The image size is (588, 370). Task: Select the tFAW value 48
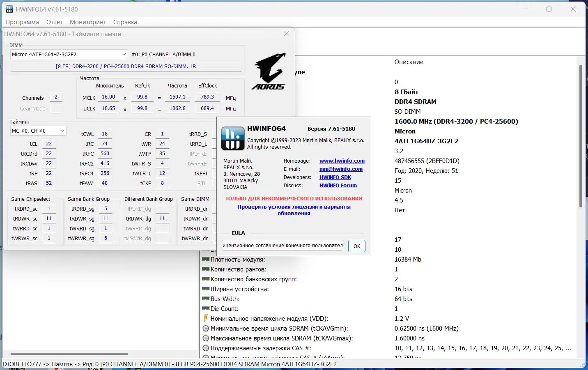point(105,183)
